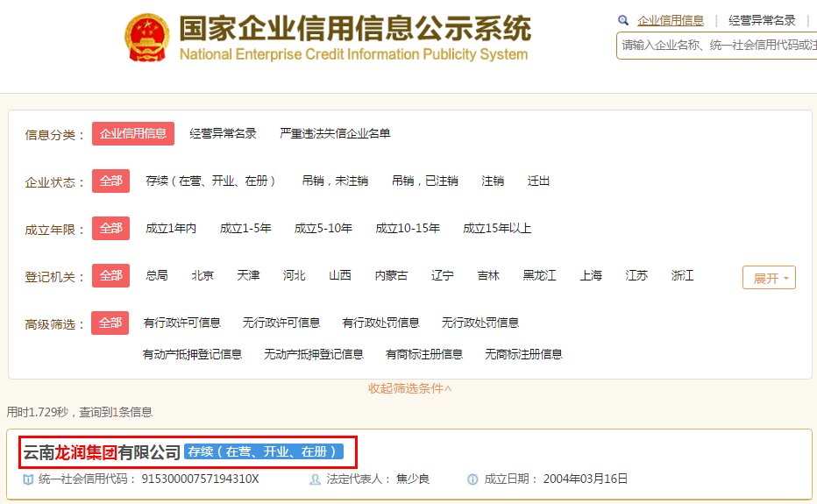Click the 存续（在营、开业、在册）status badge

coord(264,452)
